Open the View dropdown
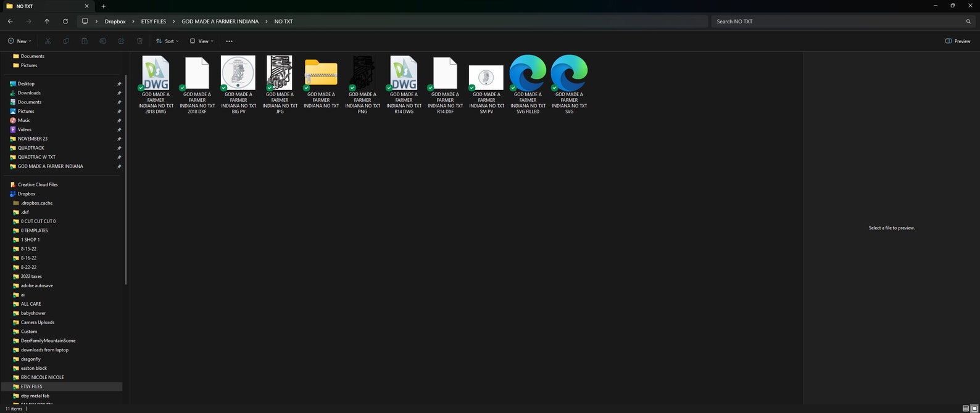This screenshot has width=980, height=413. point(202,41)
